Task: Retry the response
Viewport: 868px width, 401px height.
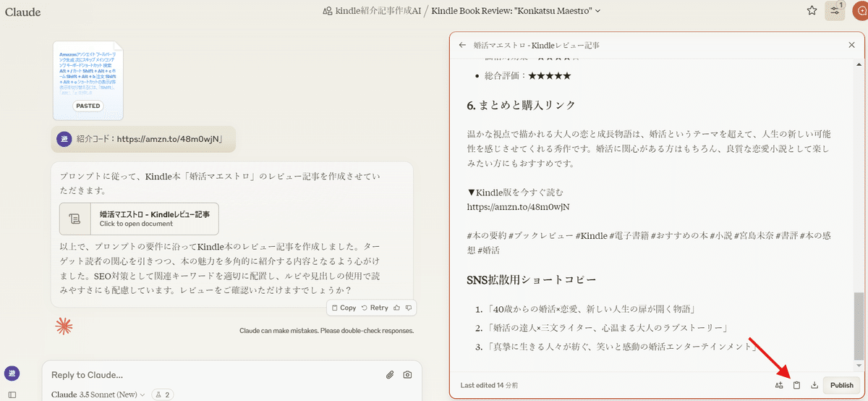Action: pos(375,308)
